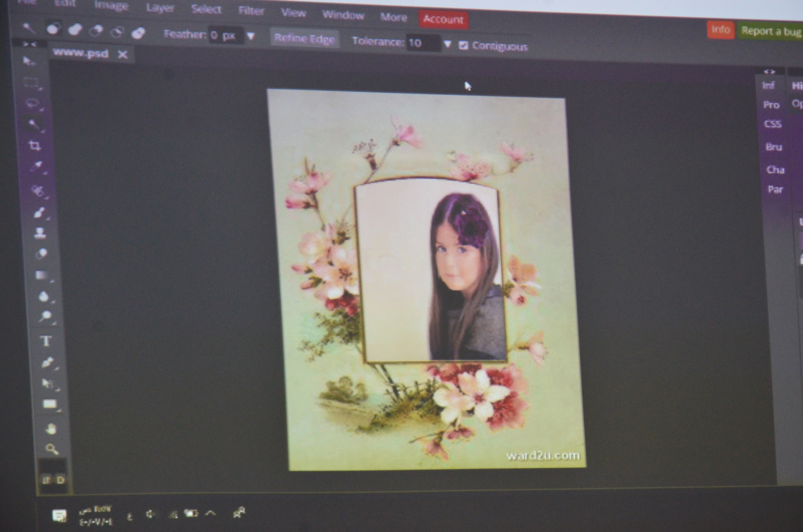The image size is (803, 532).
Task: Open the Layer menu
Action: click(x=160, y=8)
